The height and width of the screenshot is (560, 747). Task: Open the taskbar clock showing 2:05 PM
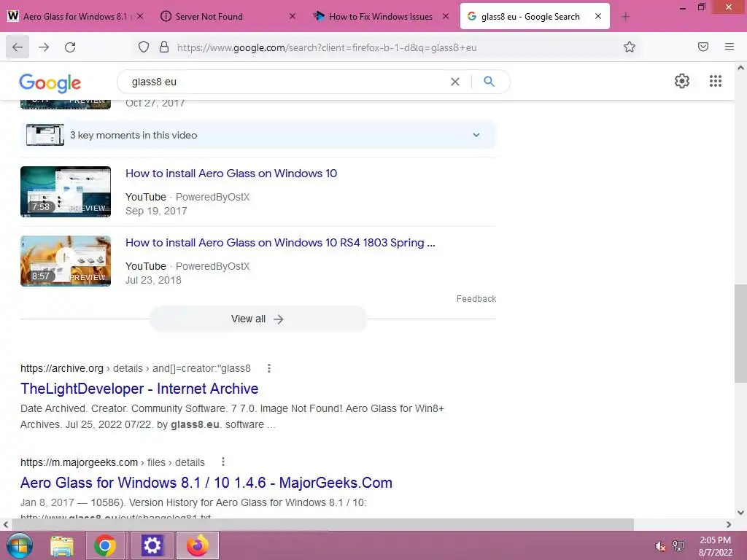[x=715, y=546]
